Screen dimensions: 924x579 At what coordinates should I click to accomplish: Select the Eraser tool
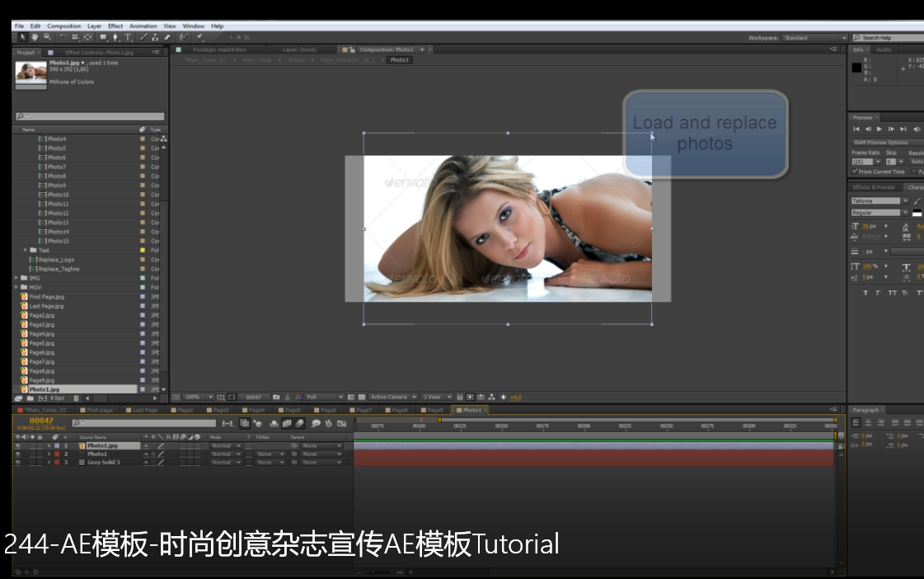[168, 37]
